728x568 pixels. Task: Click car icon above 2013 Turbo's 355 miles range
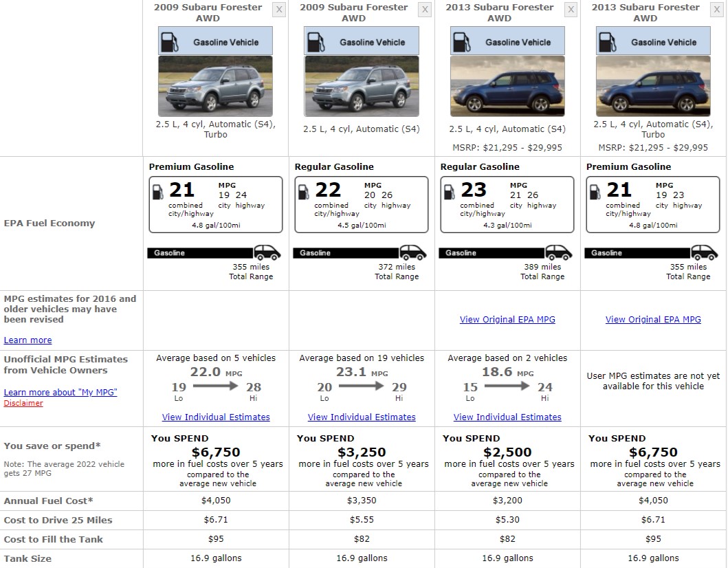pos(705,252)
